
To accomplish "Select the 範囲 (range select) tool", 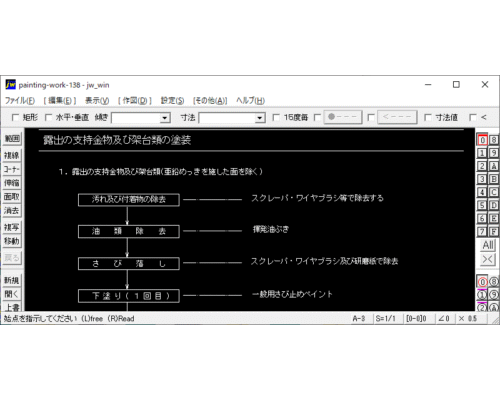I will [x=12, y=138].
